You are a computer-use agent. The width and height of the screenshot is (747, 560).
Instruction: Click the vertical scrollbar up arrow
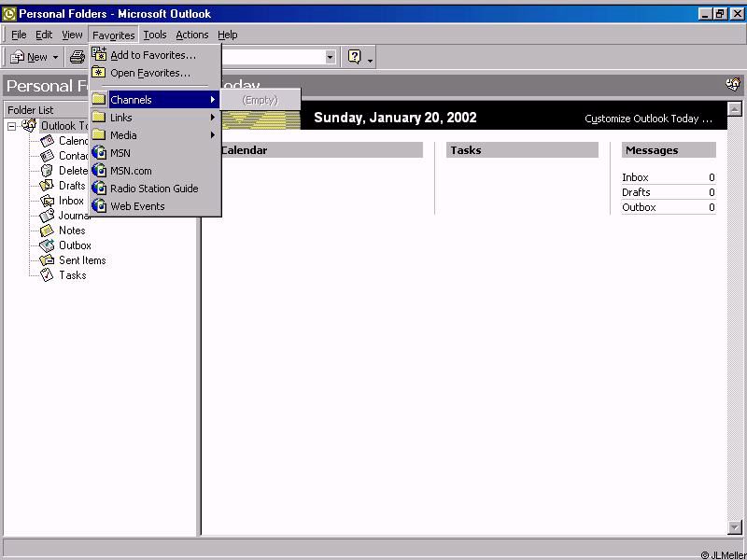click(x=735, y=108)
